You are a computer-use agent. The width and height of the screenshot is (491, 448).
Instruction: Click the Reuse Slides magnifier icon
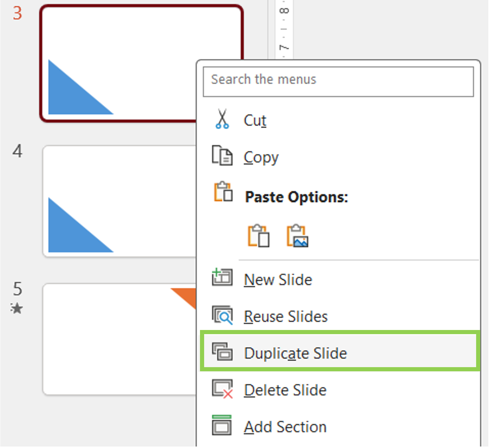tap(223, 315)
